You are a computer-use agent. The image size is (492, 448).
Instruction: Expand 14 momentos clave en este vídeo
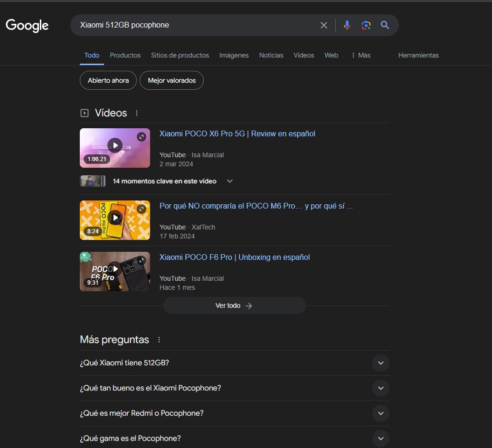click(x=230, y=181)
